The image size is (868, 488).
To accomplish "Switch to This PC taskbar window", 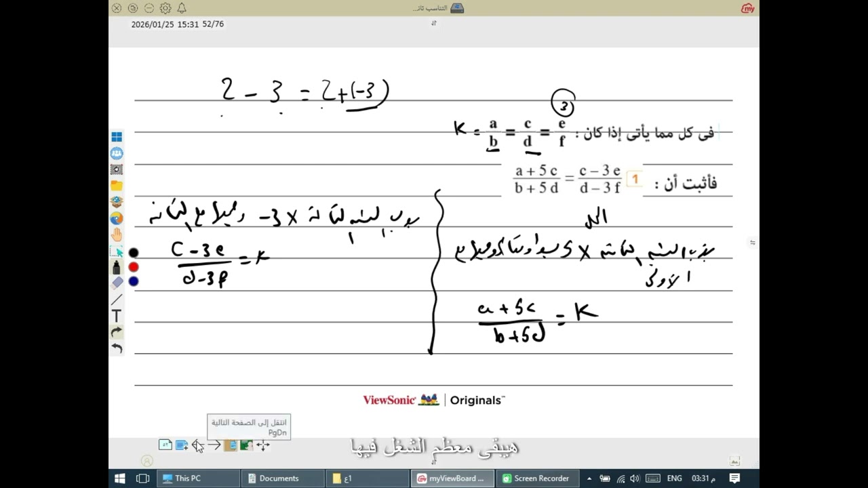I will tap(198, 478).
